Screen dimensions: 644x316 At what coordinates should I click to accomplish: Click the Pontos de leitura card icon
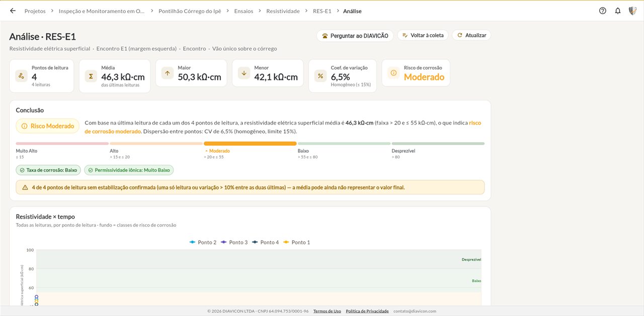click(21, 76)
